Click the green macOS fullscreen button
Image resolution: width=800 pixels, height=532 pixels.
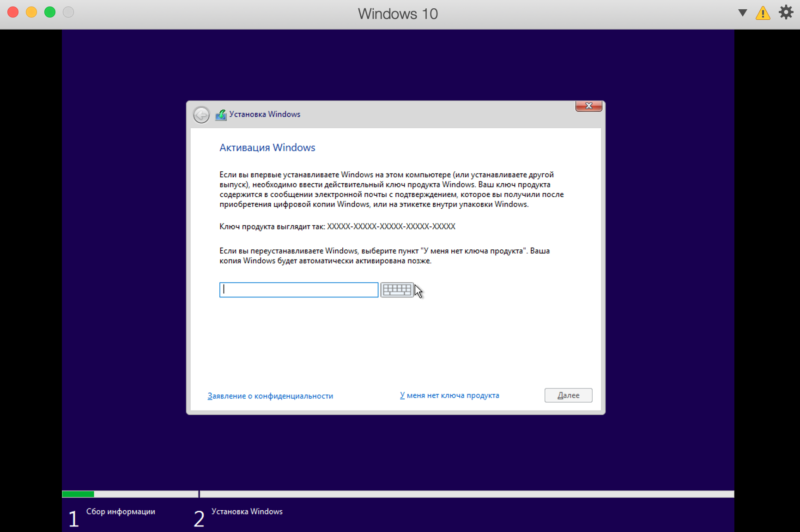coord(50,12)
